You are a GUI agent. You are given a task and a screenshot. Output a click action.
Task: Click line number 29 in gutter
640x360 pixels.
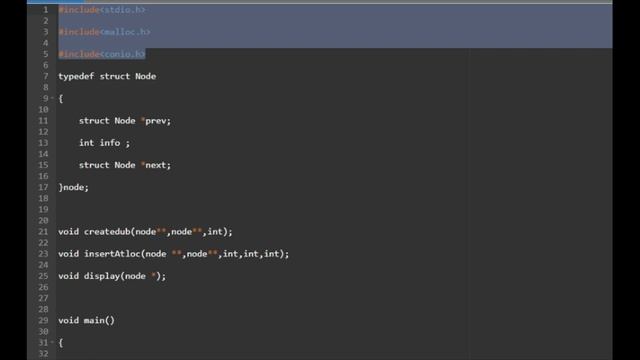43,320
